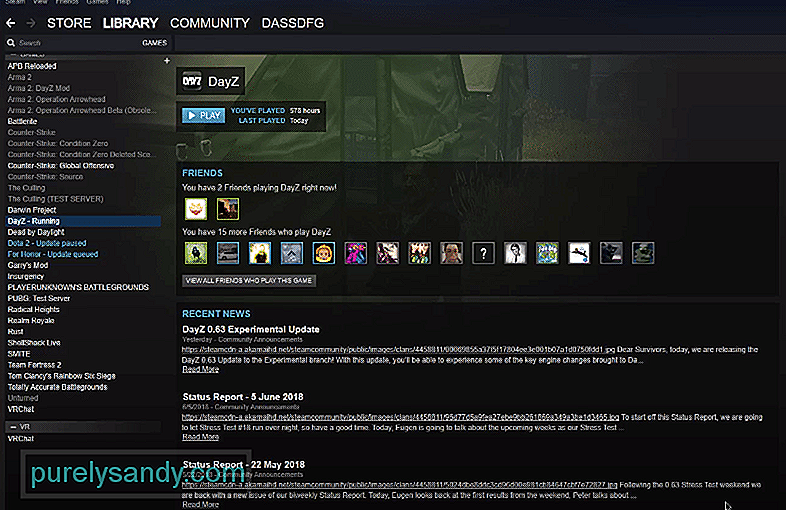
Task: Click VIEW ALL FRIENDS WHO PLAY THIS GAME
Action: coord(249,281)
